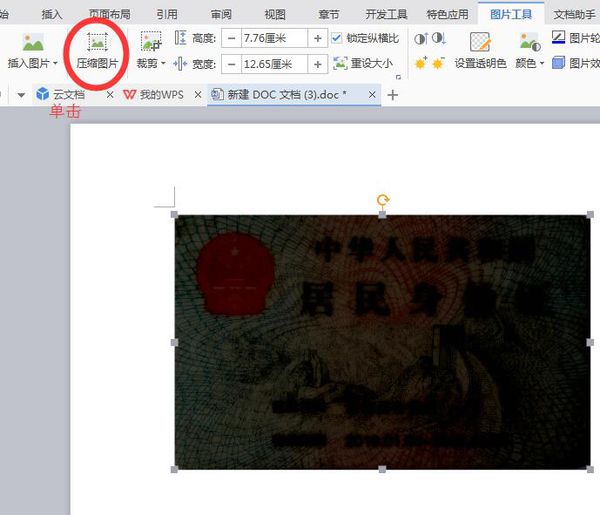Switch to the 页面布局 ribbon tab
This screenshot has width=600, height=515.
pos(110,15)
